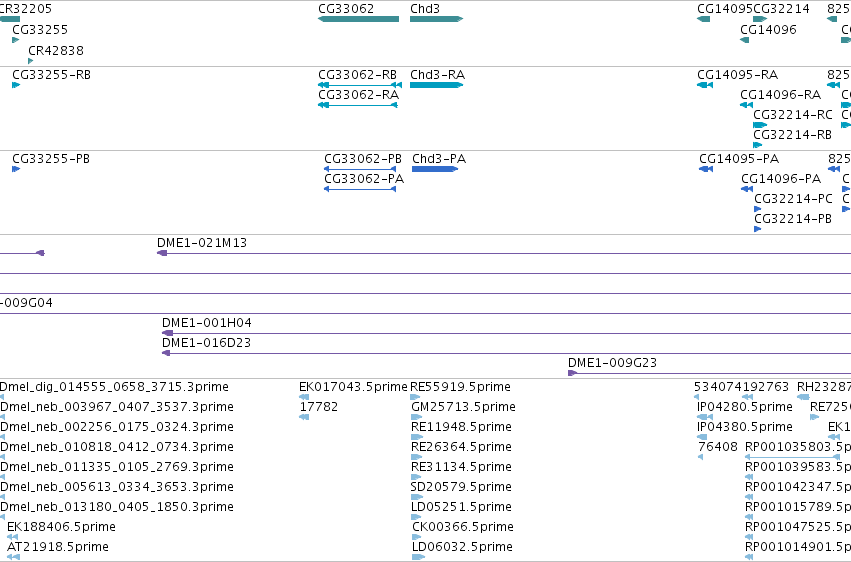Open the CG14096 gene label
851x562 pixels.
click(769, 29)
